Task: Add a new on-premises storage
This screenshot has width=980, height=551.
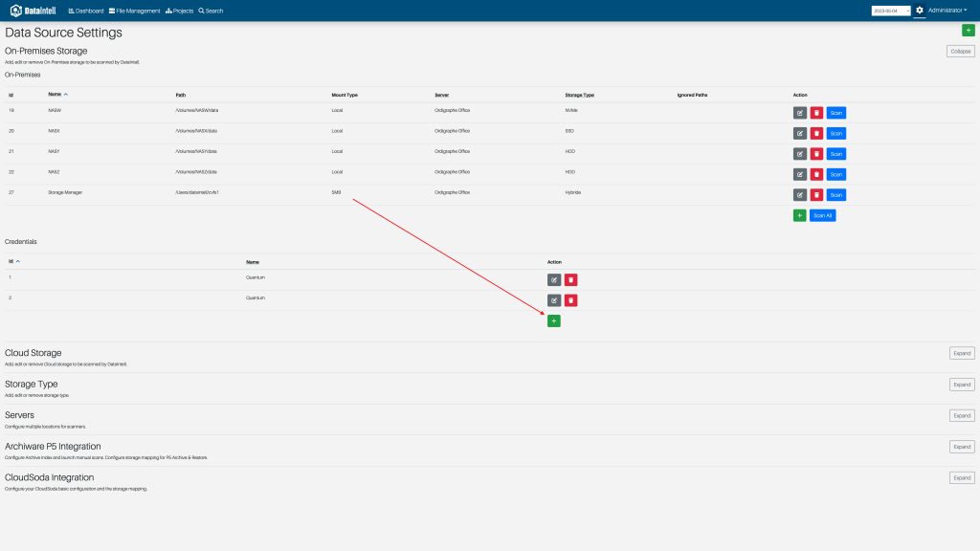Action: coord(799,215)
